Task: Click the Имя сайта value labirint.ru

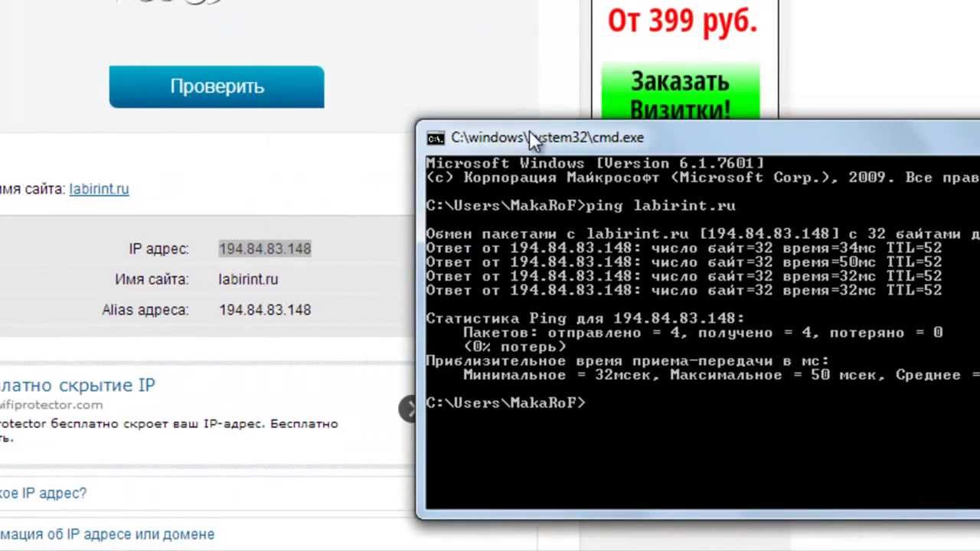Action: tap(248, 279)
